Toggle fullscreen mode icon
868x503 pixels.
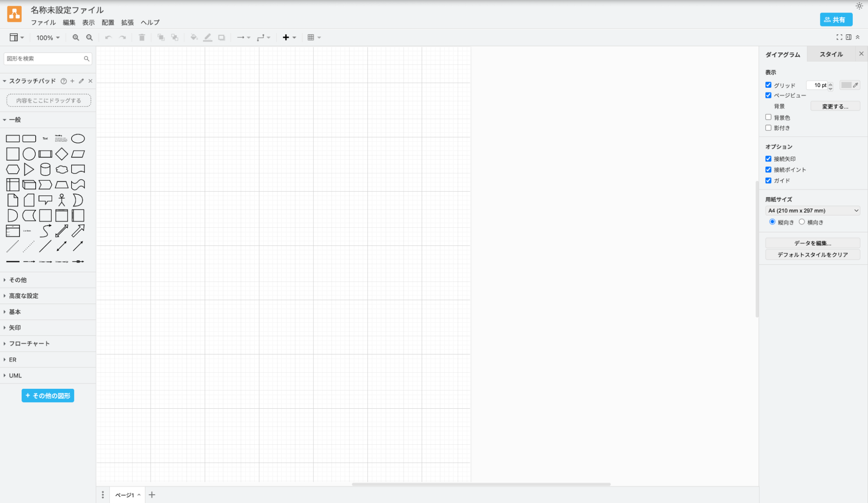pyautogui.click(x=839, y=37)
